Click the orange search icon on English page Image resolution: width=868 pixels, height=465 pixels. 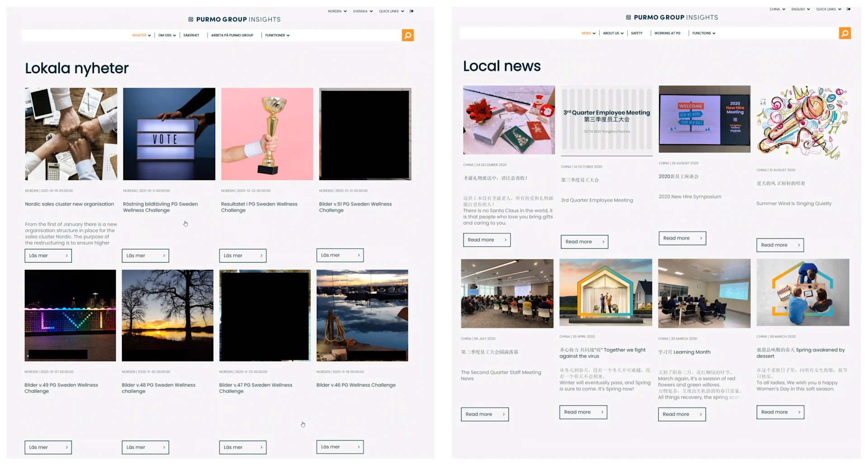tap(844, 33)
